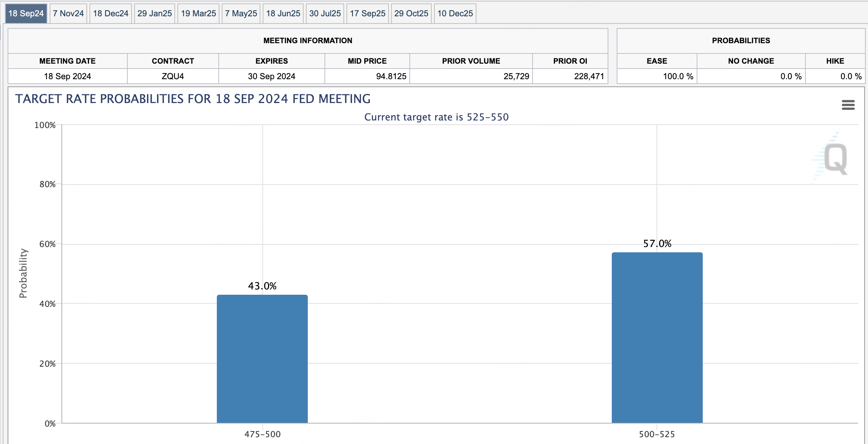Click the Current target rate subtitle
Viewport: 868px width, 444px height.
436,117
